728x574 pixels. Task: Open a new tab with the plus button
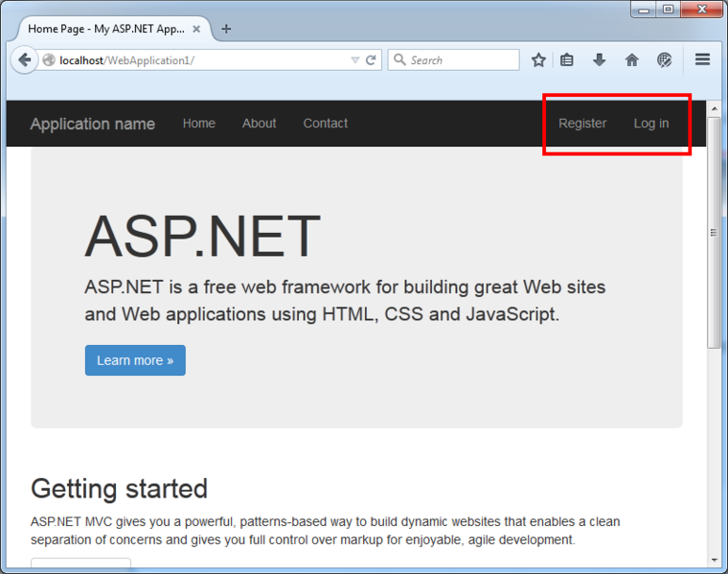point(226,29)
